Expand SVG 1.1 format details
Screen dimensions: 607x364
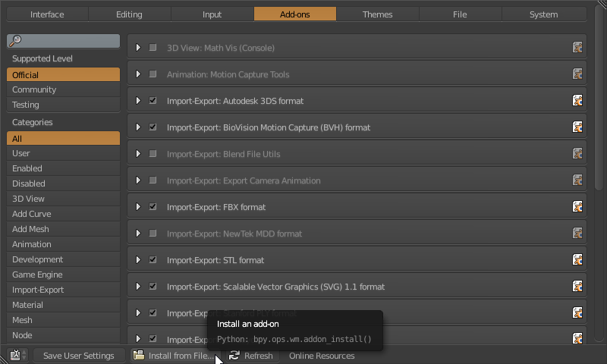tap(138, 286)
